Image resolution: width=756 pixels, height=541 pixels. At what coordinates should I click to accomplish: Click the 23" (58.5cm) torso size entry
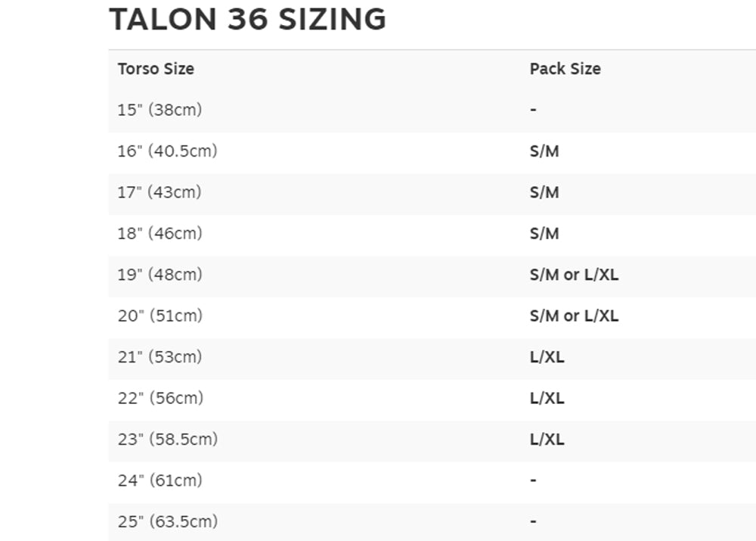click(167, 440)
